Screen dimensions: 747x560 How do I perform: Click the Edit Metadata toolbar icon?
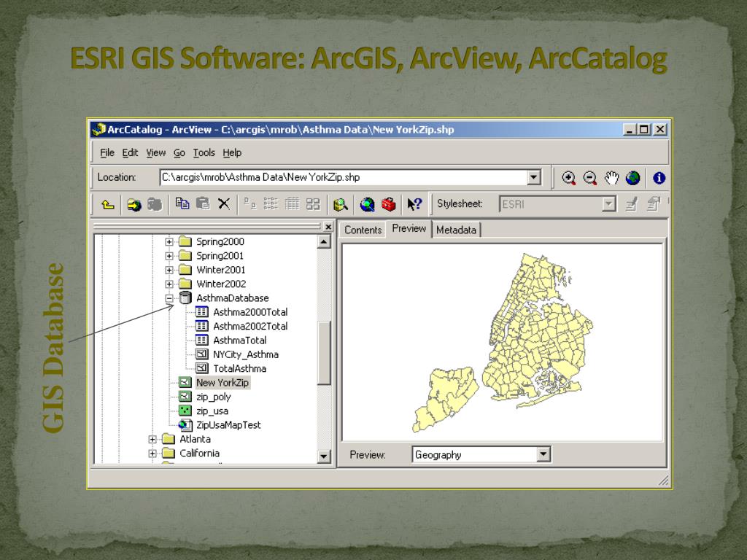coord(632,204)
